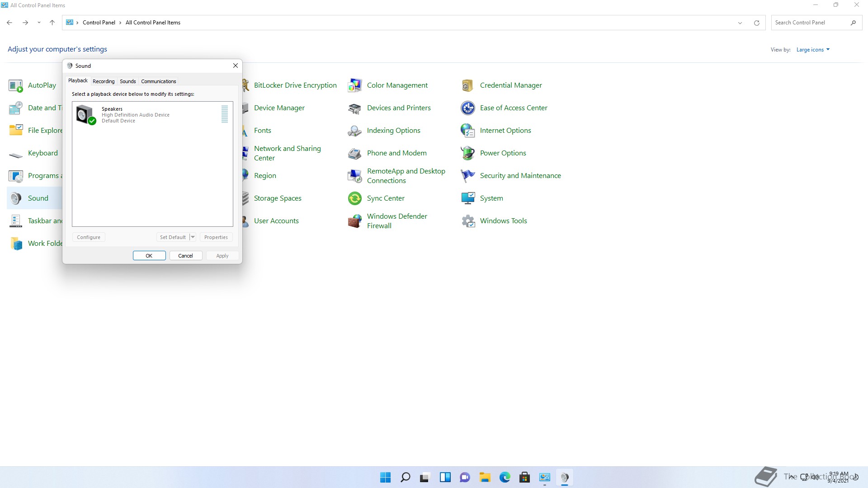Click the Windows Defender Firewall icon
868x488 pixels.
[x=355, y=221]
